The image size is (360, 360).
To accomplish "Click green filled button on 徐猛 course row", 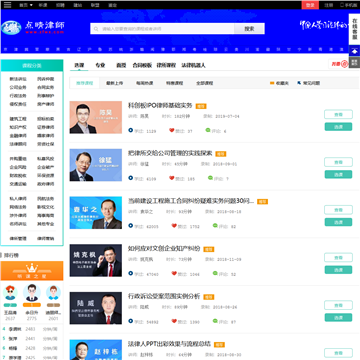I will point(338,174).
